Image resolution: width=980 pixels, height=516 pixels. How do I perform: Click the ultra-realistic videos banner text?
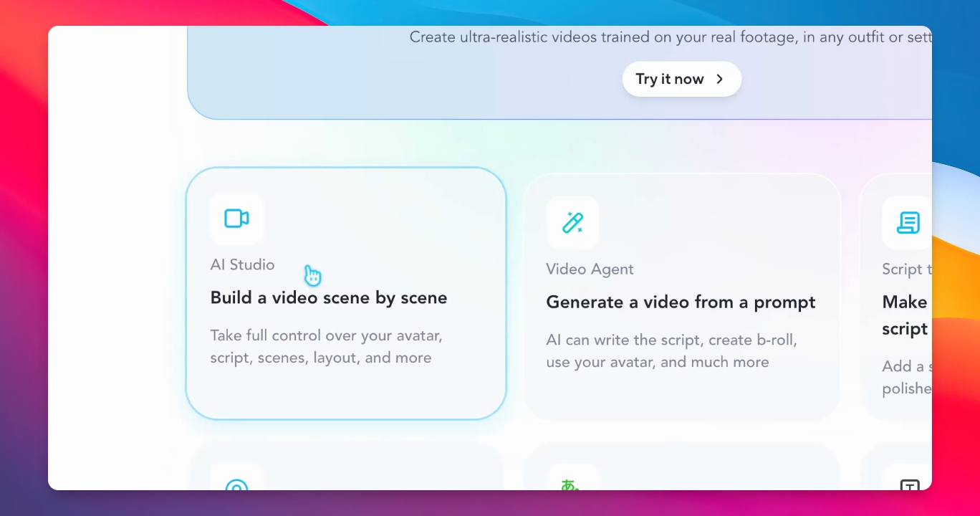click(671, 37)
